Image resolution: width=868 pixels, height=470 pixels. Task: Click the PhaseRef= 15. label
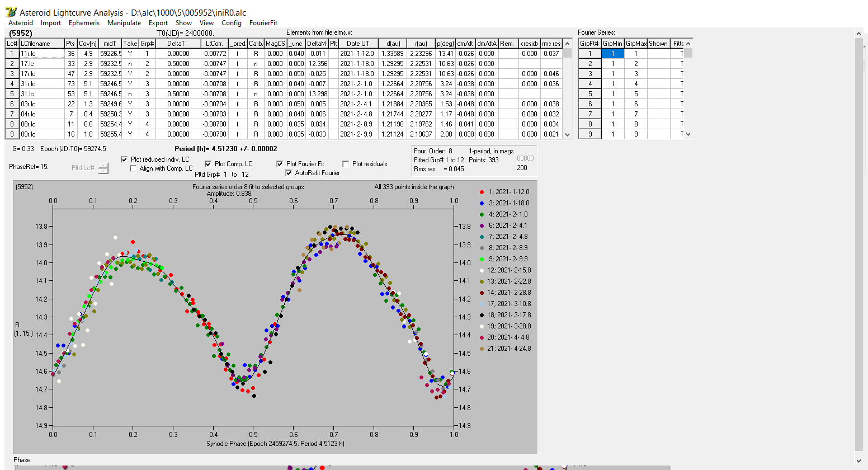coord(29,167)
